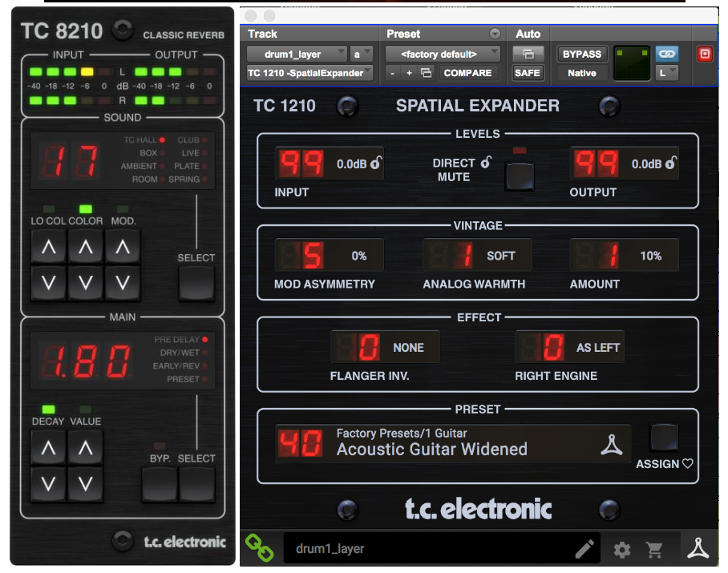Screen dimensions: 728x573
Task: Select previous preset with minus button
Action: click(393, 73)
